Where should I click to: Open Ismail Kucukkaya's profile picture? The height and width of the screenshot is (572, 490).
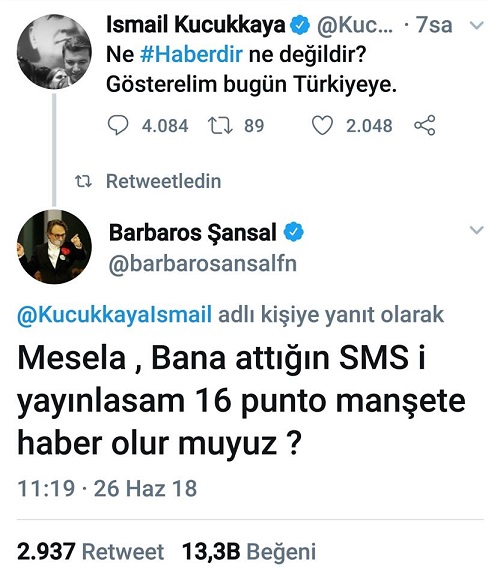(x=54, y=52)
